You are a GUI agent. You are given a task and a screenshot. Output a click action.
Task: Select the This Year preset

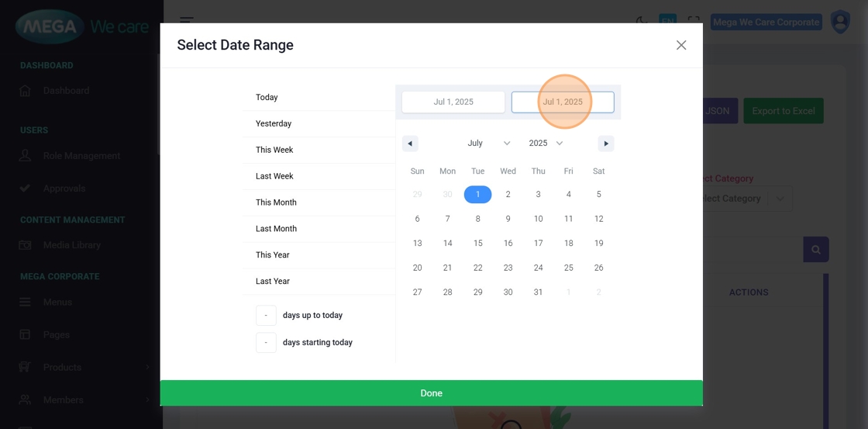point(273,255)
